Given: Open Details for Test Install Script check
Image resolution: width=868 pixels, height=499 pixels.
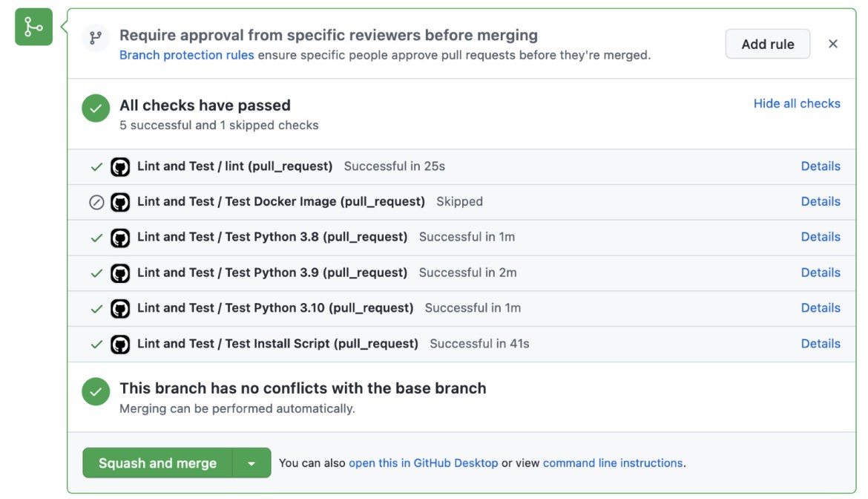Looking at the screenshot, I should click(x=821, y=343).
